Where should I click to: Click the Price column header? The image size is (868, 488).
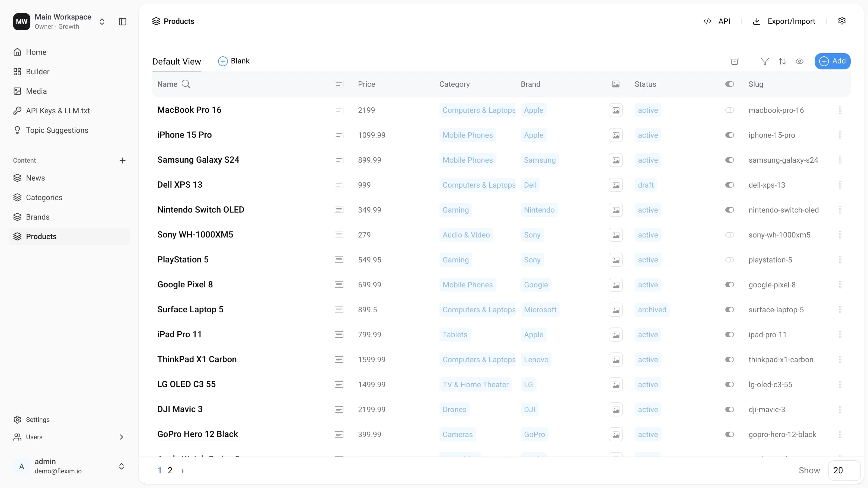pos(366,84)
